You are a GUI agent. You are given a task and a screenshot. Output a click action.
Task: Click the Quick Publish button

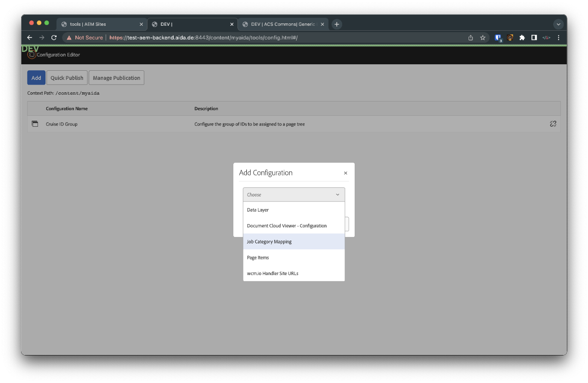pyautogui.click(x=67, y=78)
